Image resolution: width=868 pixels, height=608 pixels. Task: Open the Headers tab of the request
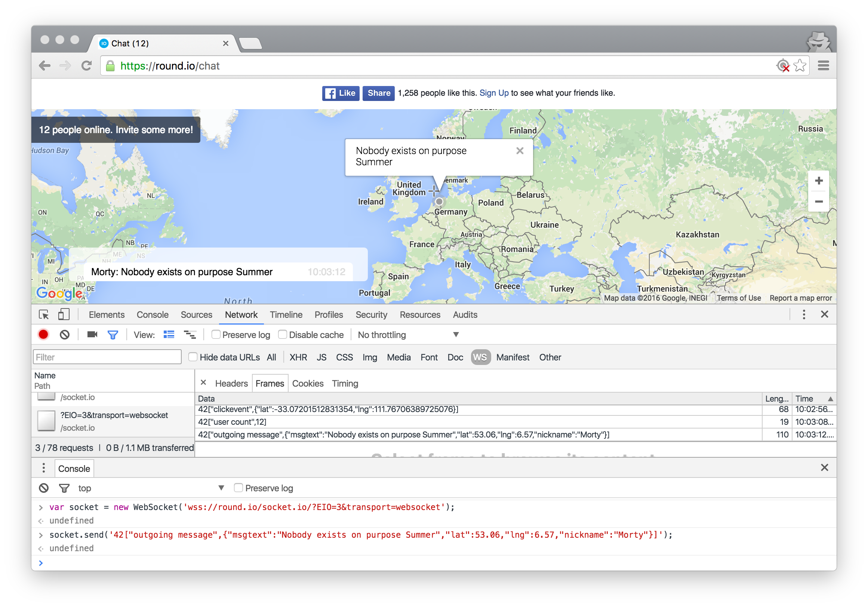(x=231, y=383)
